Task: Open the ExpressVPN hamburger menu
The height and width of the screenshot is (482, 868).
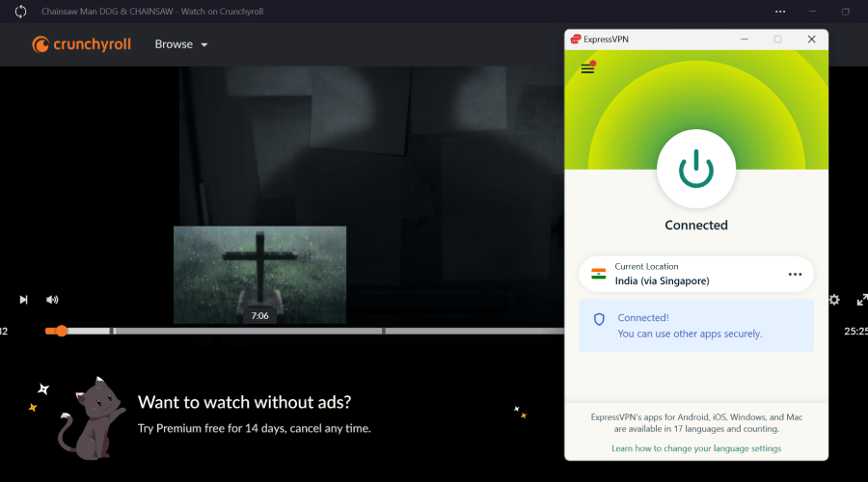Action: (587, 68)
